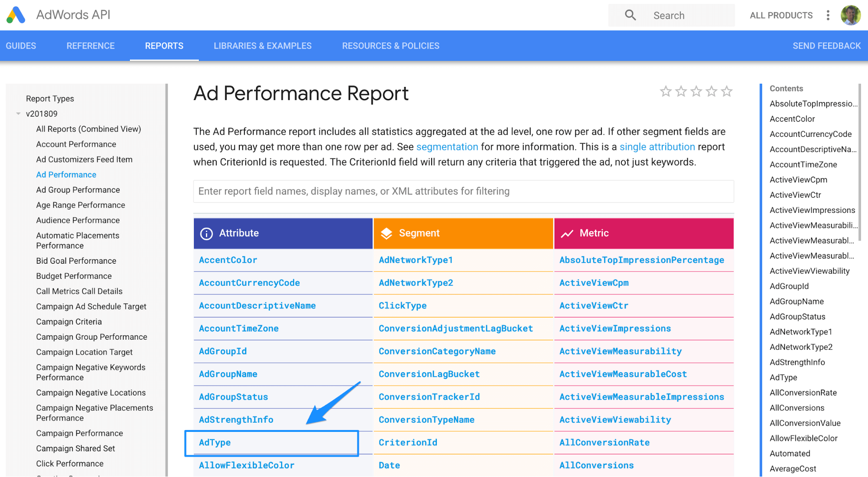Open Resources & Policies tab

coord(391,46)
